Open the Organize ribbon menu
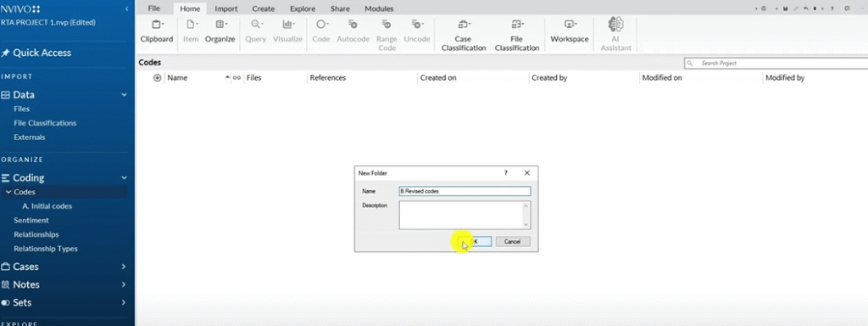This screenshot has width=868, height=326. click(220, 32)
